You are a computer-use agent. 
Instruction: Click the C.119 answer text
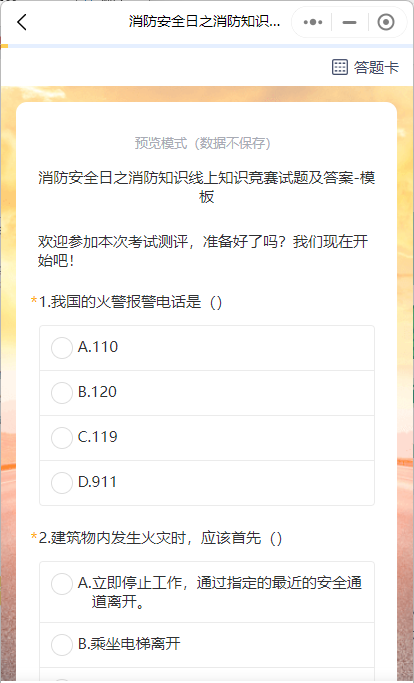tap(98, 437)
